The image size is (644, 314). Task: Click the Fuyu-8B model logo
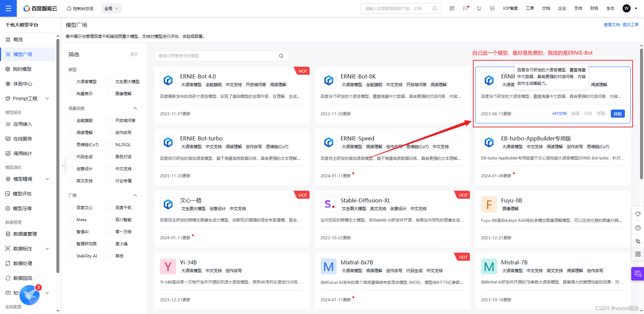coord(489,204)
